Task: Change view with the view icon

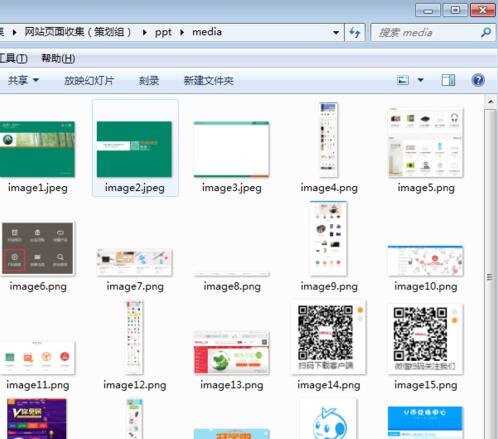Action: point(403,80)
